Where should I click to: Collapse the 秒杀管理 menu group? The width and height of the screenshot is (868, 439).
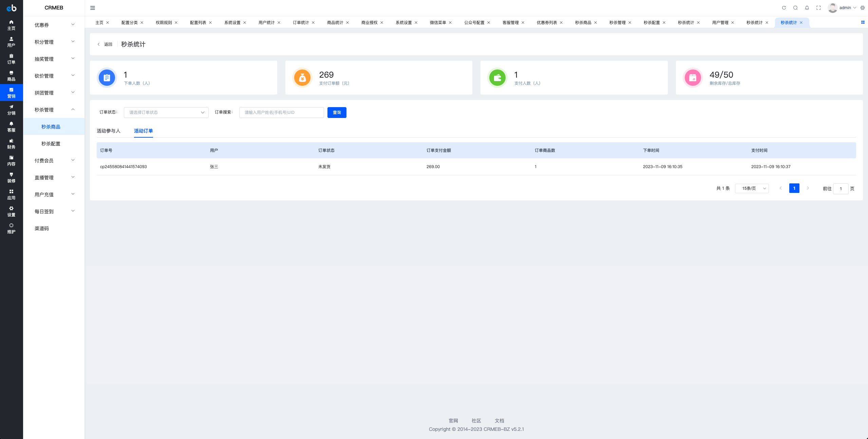pyautogui.click(x=54, y=109)
